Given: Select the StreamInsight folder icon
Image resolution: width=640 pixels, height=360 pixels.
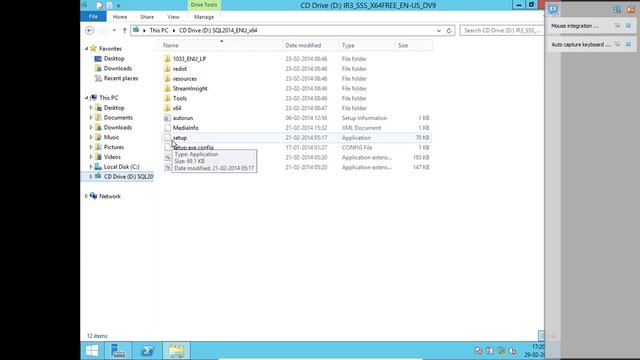Looking at the screenshot, I should (x=167, y=88).
